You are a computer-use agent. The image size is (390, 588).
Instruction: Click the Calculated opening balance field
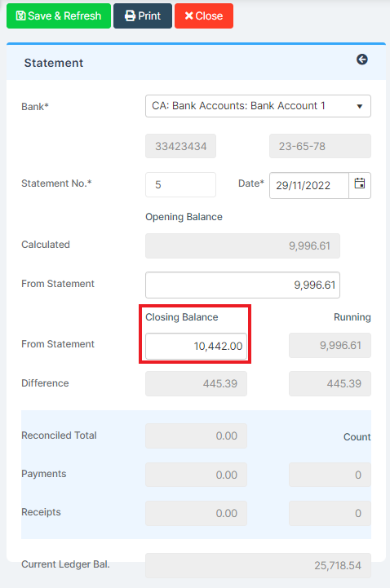[242, 246]
